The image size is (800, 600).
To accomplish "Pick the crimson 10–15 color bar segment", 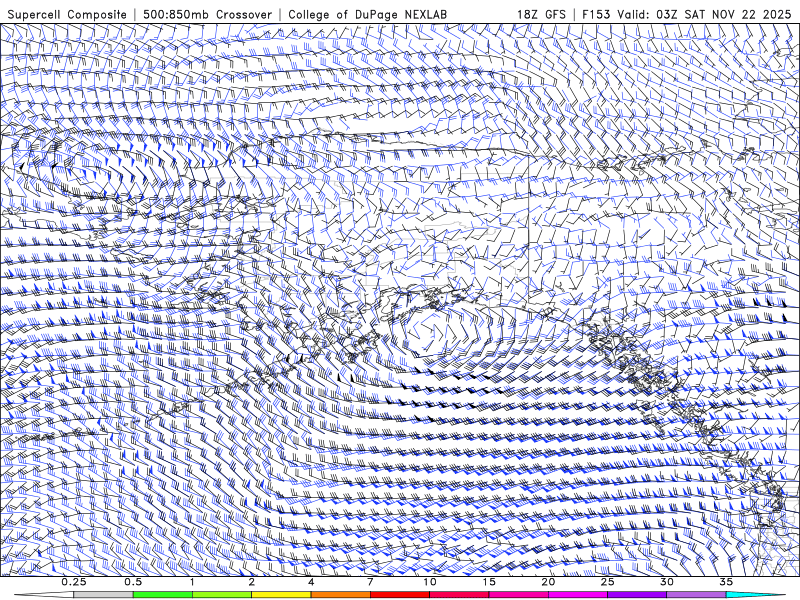I will click(x=459, y=595).
